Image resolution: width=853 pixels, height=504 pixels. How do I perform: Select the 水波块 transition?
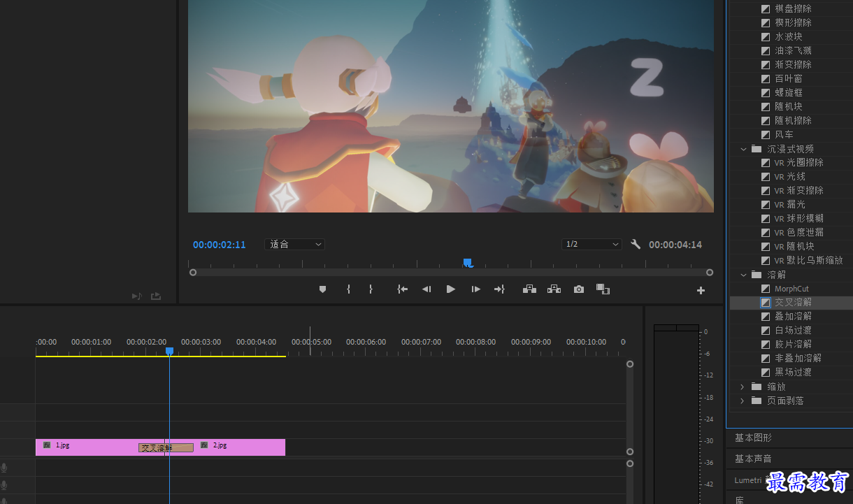tap(788, 36)
